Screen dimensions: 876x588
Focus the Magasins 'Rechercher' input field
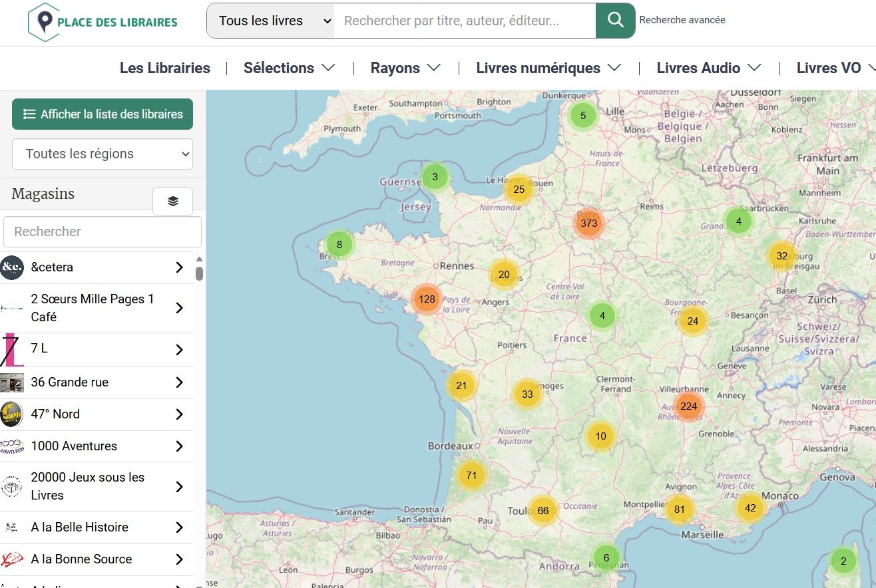(103, 231)
